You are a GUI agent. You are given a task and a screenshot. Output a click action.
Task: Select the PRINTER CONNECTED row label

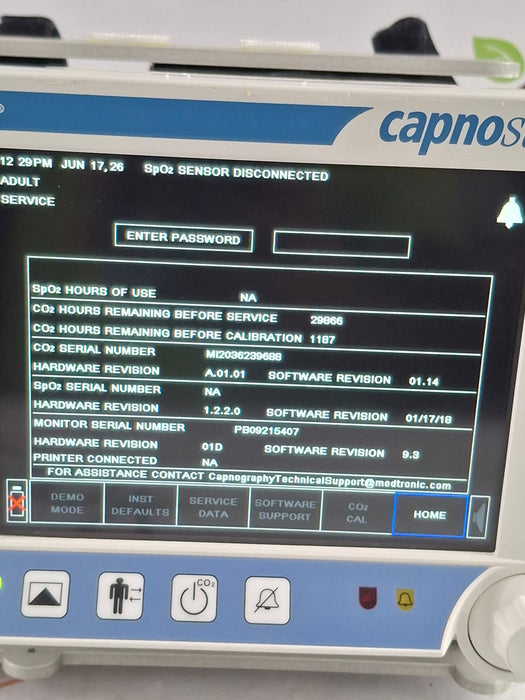95,459
